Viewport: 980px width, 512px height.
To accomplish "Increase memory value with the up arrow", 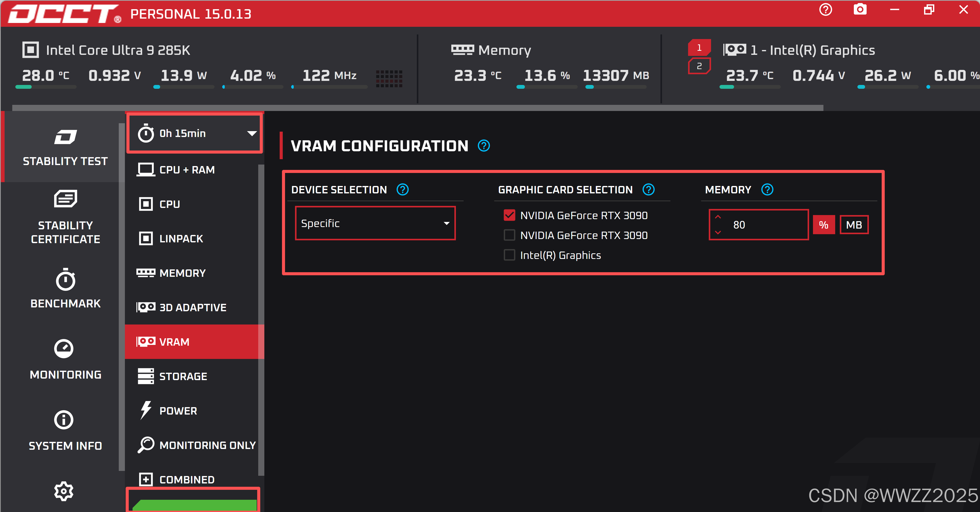I will 717,217.
